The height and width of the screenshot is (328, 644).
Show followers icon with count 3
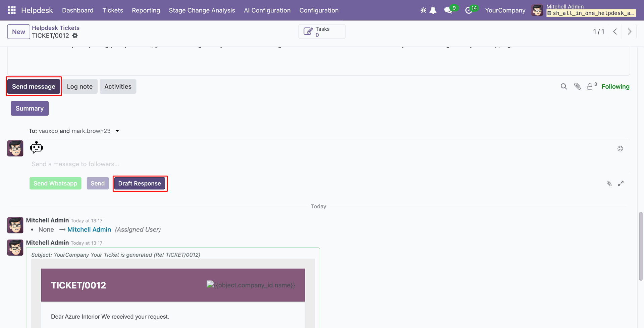592,86
